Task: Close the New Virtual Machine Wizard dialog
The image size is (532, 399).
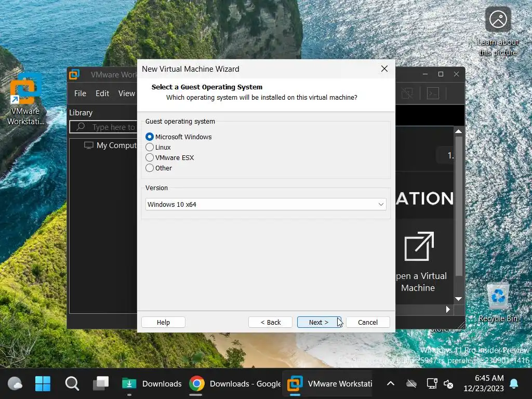Action: 384,69
